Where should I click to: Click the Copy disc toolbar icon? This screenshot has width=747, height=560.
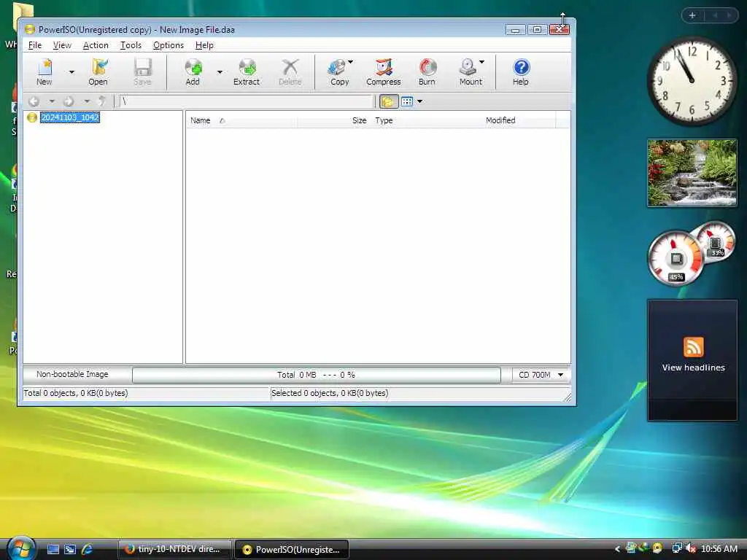pyautogui.click(x=339, y=72)
